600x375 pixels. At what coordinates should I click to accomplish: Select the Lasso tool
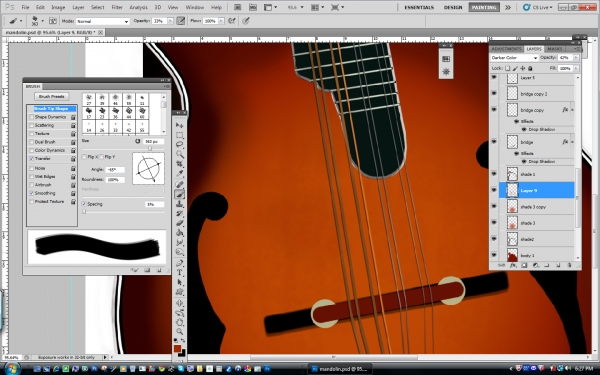(x=179, y=144)
